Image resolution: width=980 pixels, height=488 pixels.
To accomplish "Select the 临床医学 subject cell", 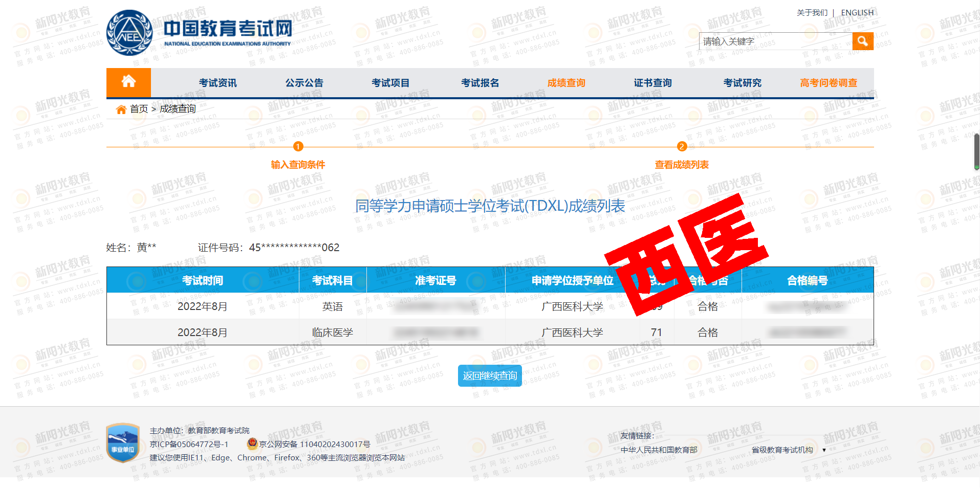I will (x=333, y=332).
